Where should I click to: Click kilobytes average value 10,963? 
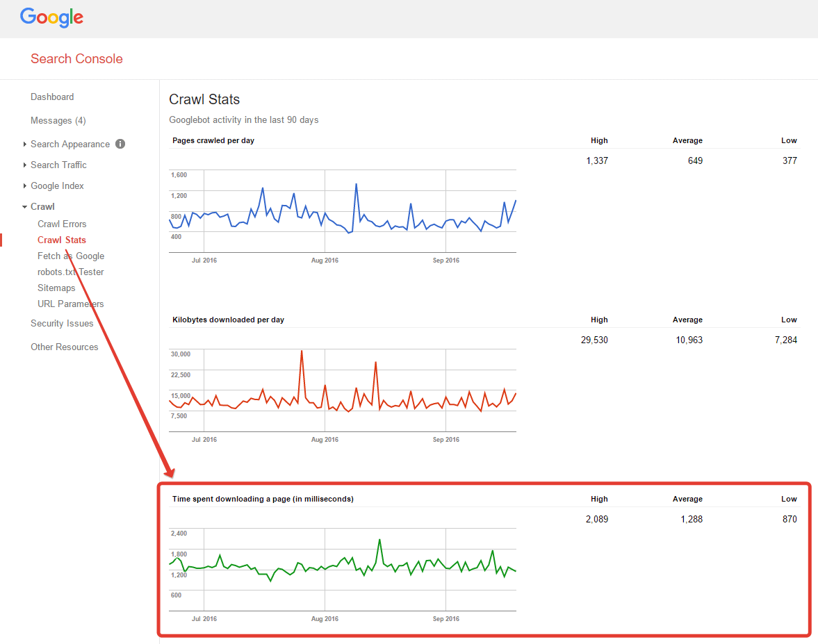coord(689,340)
